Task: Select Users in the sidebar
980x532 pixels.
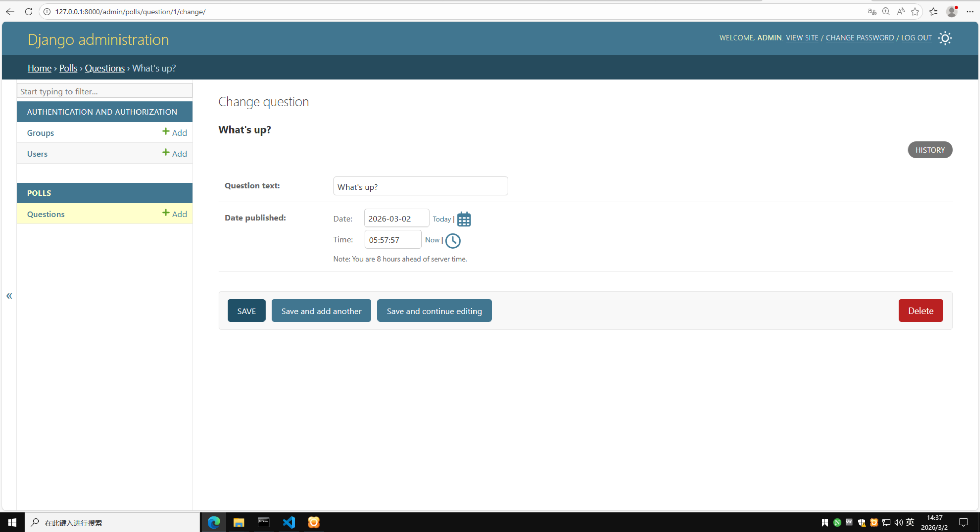Action: (x=37, y=154)
